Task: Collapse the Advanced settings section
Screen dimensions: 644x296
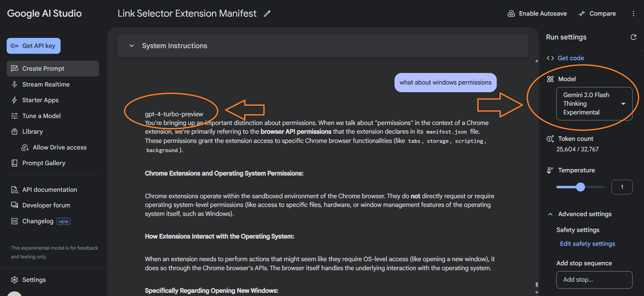Action: point(550,214)
